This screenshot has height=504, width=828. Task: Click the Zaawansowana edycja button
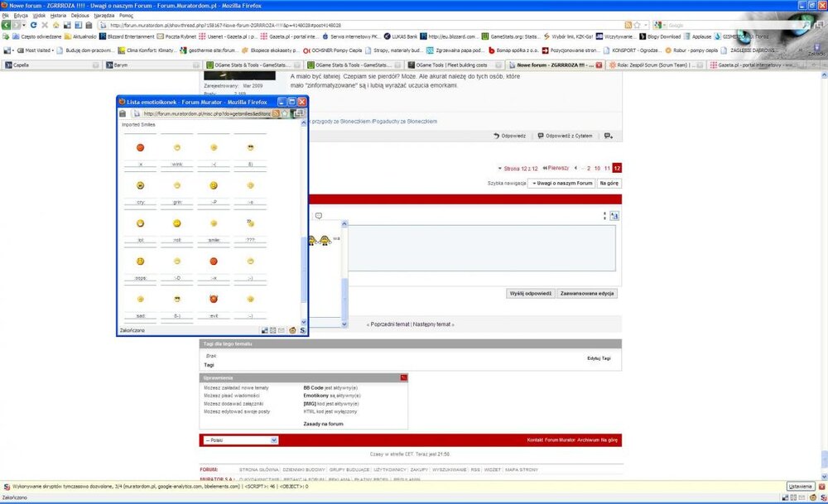(587, 293)
